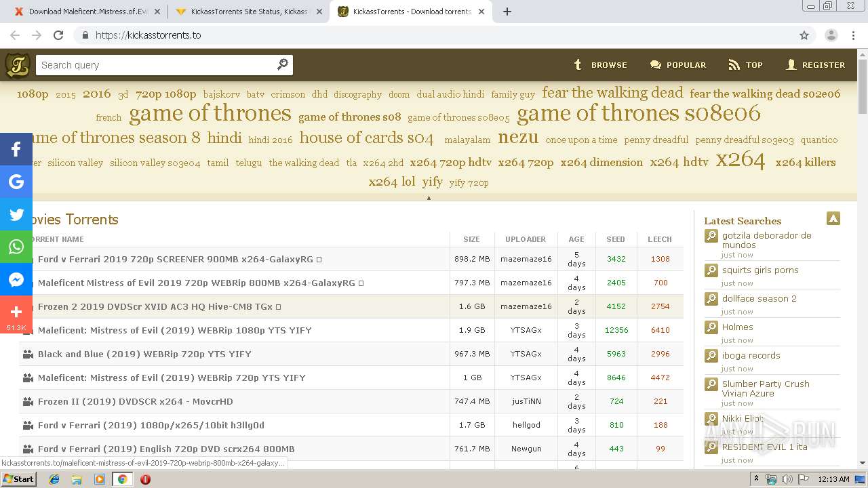Reload the current page
Image resolution: width=868 pixels, height=488 pixels.
click(x=58, y=35)
